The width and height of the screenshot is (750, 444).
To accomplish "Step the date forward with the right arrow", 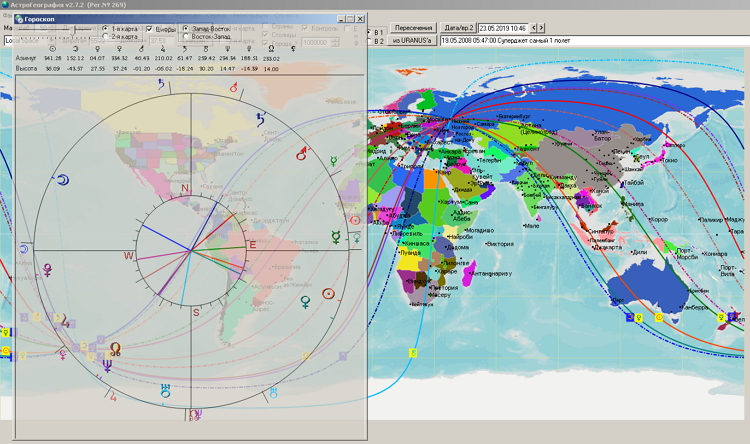I will pyautogui.click(x=541, y=27).
